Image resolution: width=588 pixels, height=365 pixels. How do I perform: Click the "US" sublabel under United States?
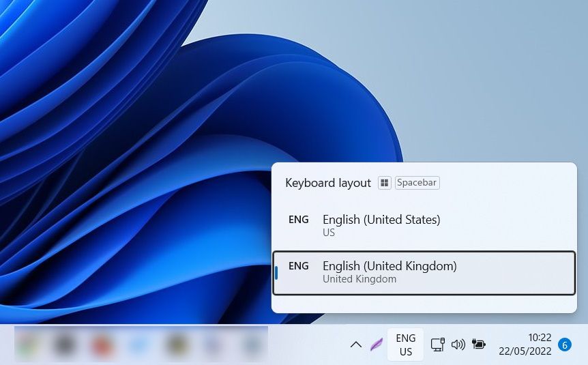329,233
